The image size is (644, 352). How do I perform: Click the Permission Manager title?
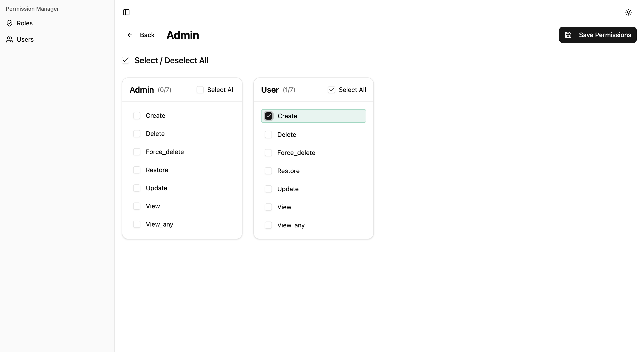click(33, 9)
